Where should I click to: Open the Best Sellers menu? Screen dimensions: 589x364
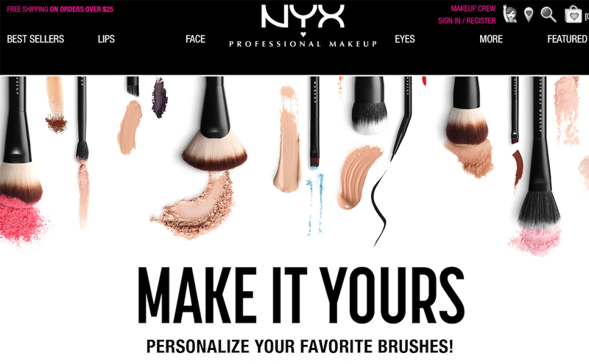pos(35,39)
